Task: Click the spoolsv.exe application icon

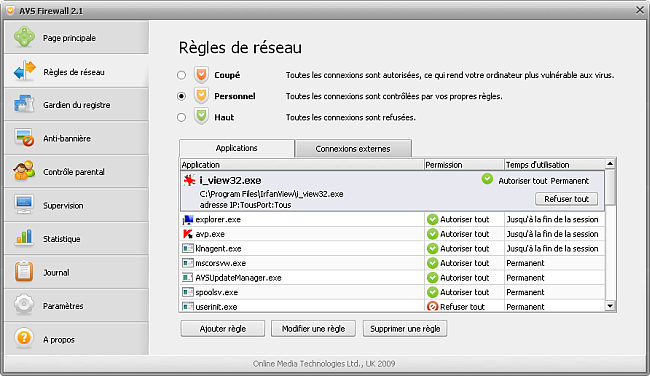Action: pos(188,292)
